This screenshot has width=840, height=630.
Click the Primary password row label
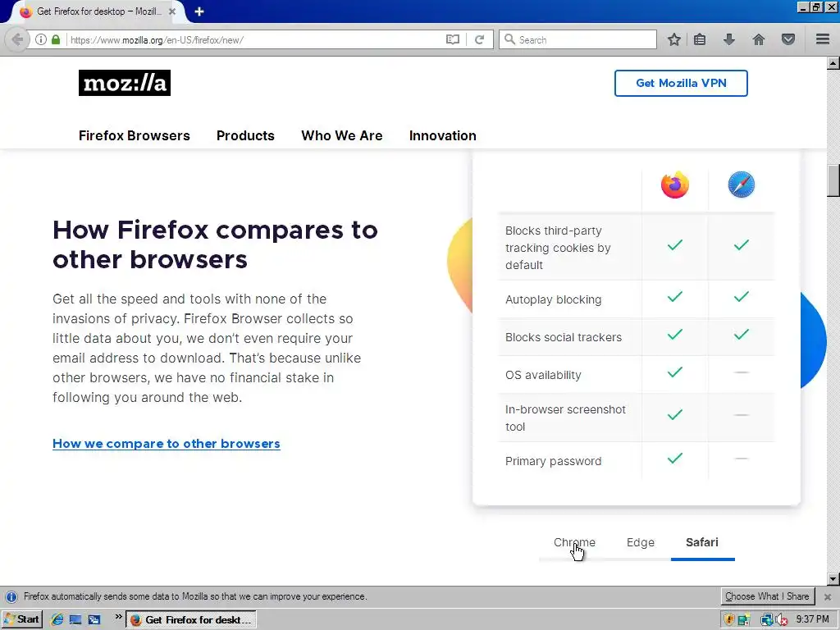554,461
